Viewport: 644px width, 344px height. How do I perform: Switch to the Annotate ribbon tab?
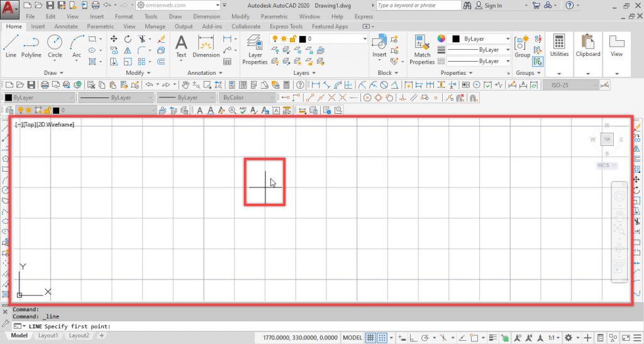coord(66,26)
